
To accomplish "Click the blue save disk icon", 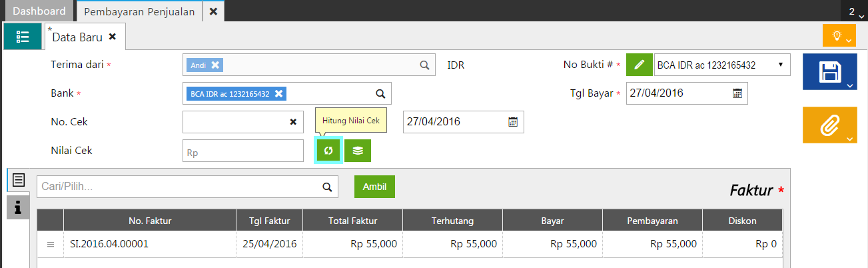I will coord(829,71).
